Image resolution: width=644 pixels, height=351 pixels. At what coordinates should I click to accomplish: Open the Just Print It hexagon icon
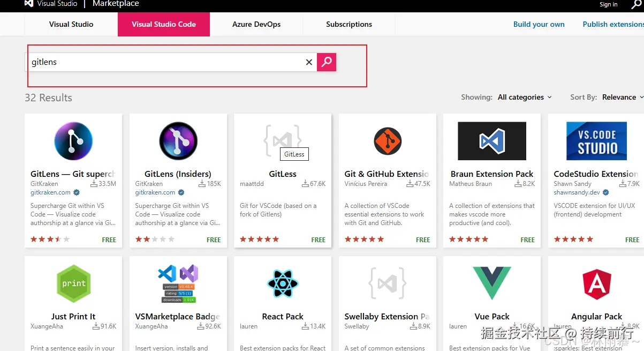coord(73,283)
